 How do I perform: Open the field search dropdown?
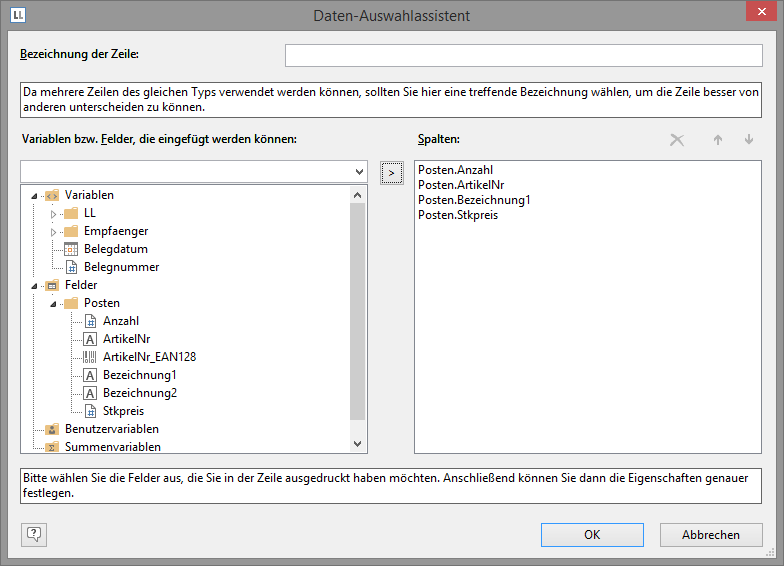tap(359, 172)
